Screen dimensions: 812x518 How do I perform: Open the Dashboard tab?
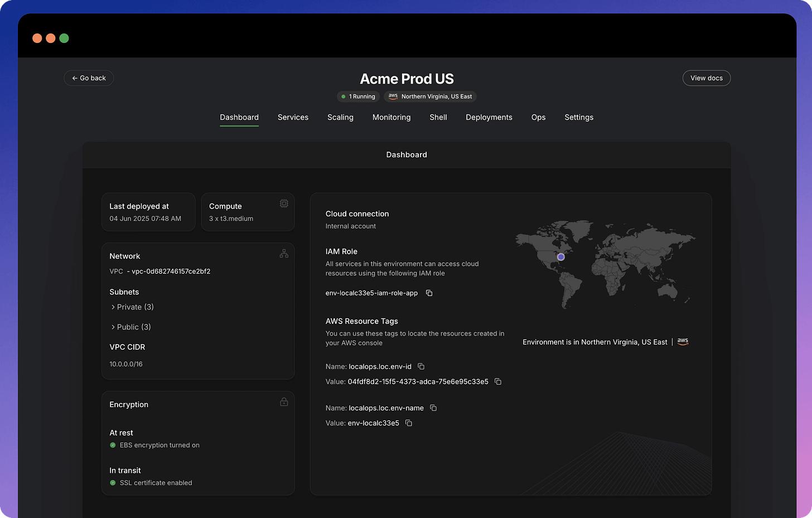click(x=239, y=118)
